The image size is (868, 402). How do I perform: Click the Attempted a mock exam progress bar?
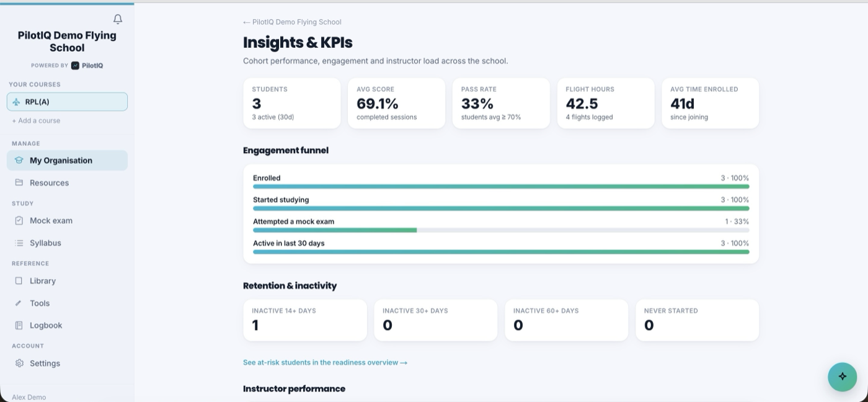click(501, 230)
